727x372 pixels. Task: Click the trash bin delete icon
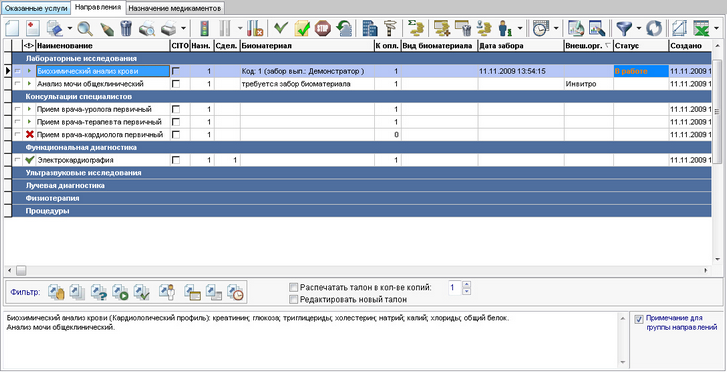[126, 29]
